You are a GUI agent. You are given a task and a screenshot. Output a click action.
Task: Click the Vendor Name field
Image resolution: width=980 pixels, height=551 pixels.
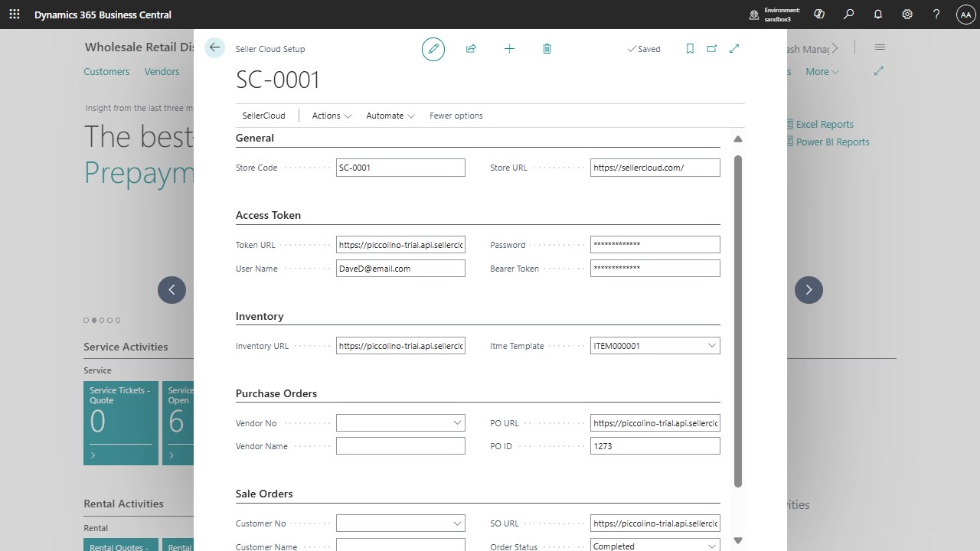pos(400,446)
